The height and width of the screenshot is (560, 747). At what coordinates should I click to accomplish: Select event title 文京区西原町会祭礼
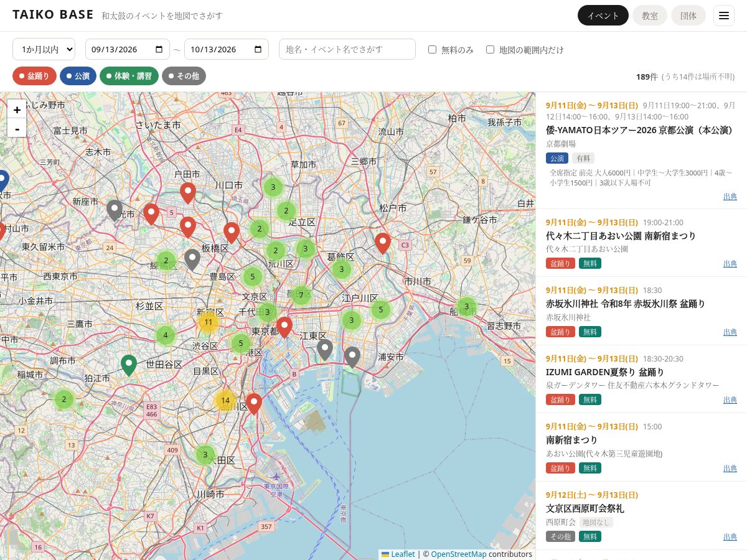tap(585, 508)
